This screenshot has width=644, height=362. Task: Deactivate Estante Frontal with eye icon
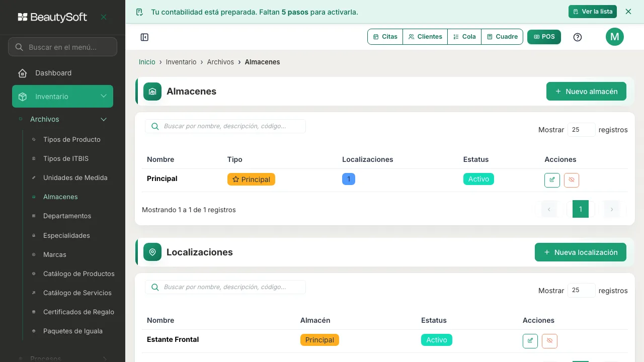(x=550, y=341)
